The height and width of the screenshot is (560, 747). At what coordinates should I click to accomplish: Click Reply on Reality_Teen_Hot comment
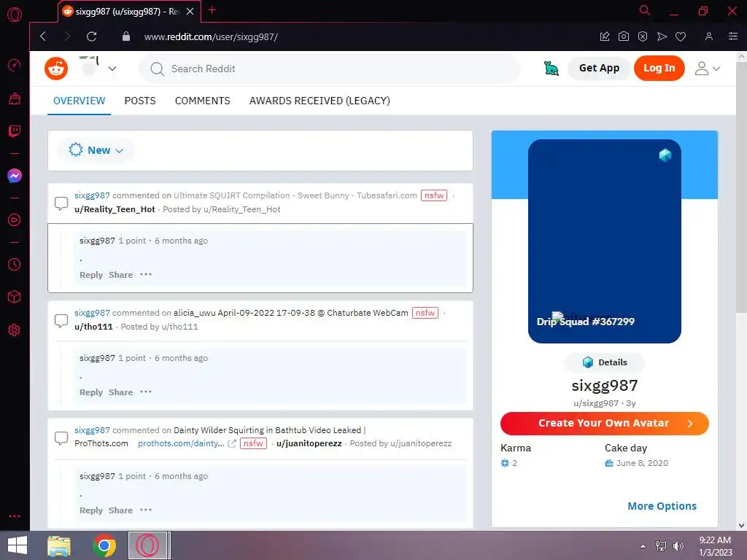91,275
